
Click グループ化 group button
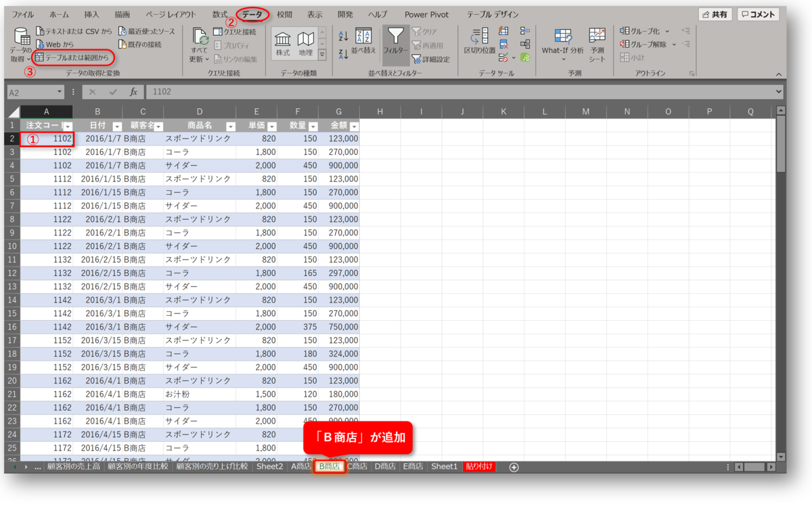tap(640, 31)
